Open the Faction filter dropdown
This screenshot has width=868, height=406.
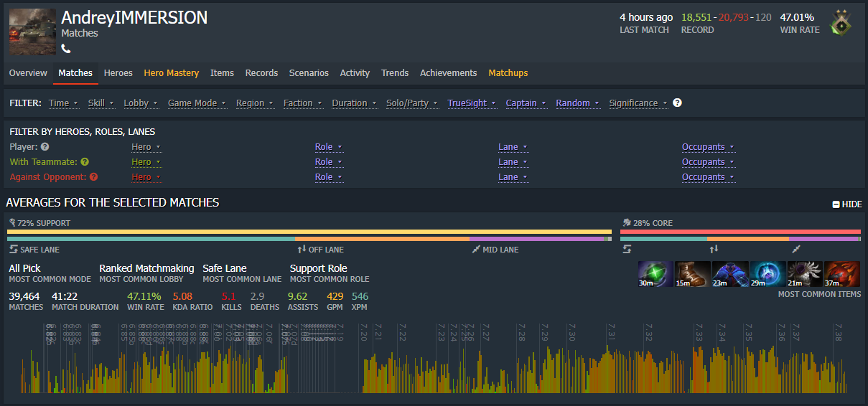pyautogui.click(x=302, y=103)
